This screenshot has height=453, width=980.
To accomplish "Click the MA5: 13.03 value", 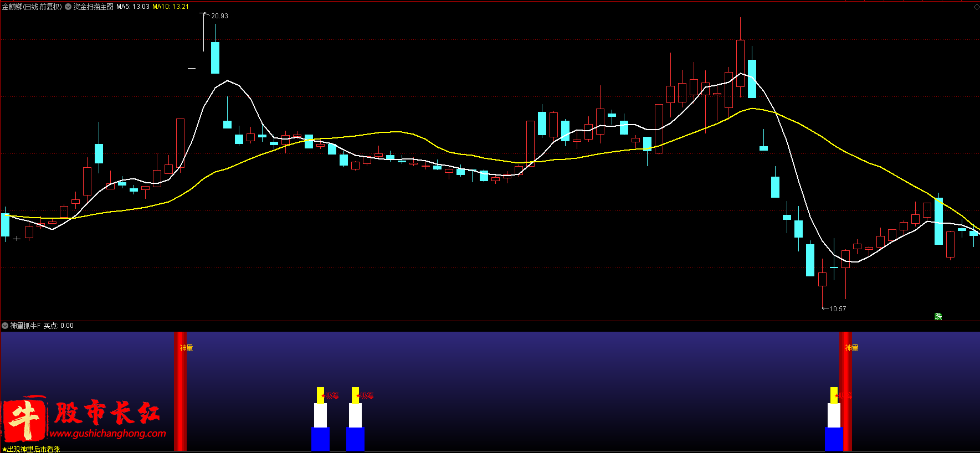I will 132,7.
